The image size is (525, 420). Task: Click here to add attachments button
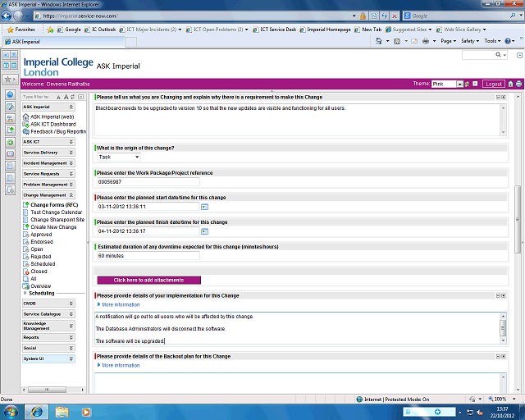[148, 280]
